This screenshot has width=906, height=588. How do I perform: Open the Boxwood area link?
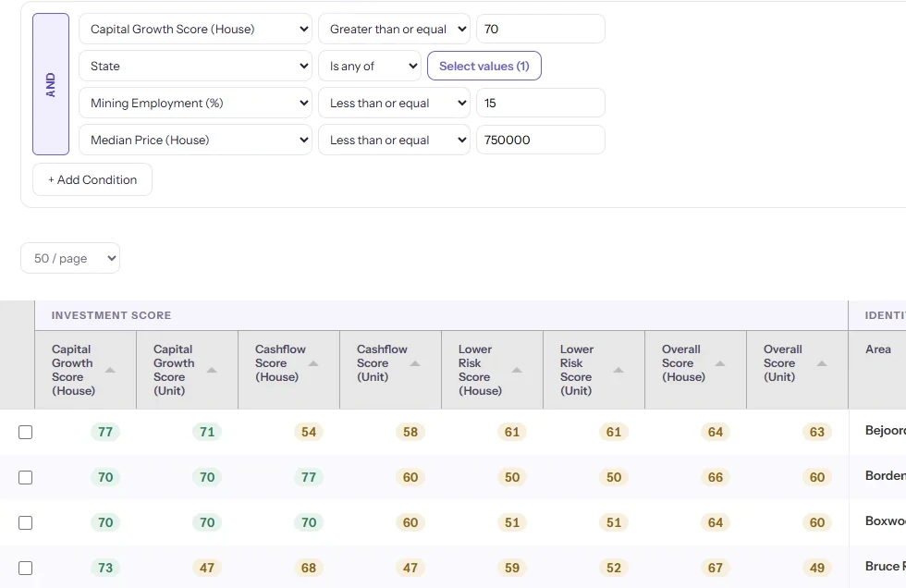pos(886,521)
